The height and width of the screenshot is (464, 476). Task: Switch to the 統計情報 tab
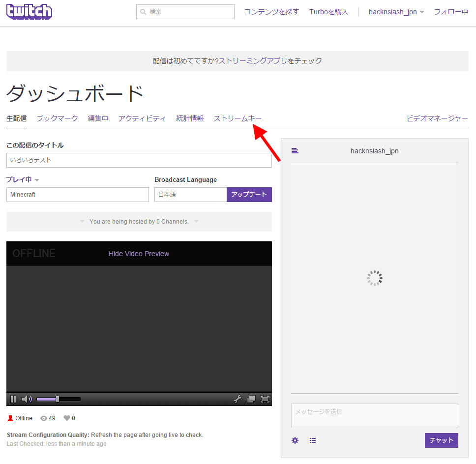coord(190,118)
